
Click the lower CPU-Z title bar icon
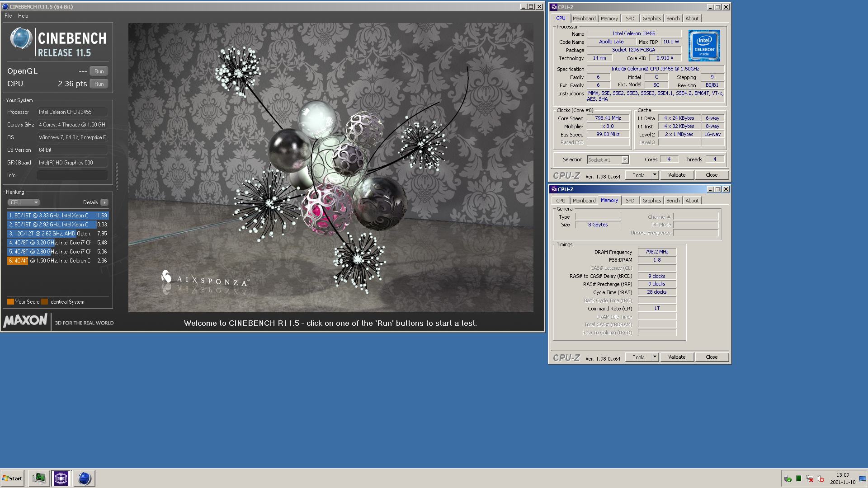[554, 189]
